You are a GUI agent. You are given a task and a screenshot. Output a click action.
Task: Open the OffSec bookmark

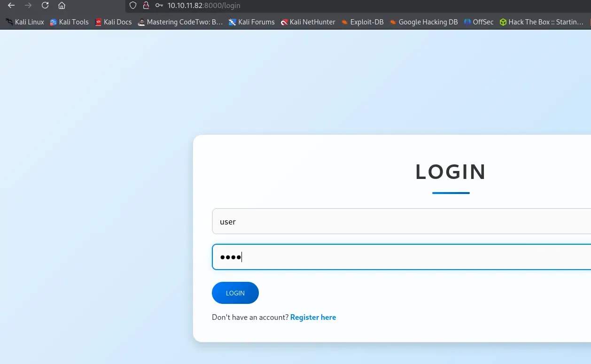(x=478, y=22)
